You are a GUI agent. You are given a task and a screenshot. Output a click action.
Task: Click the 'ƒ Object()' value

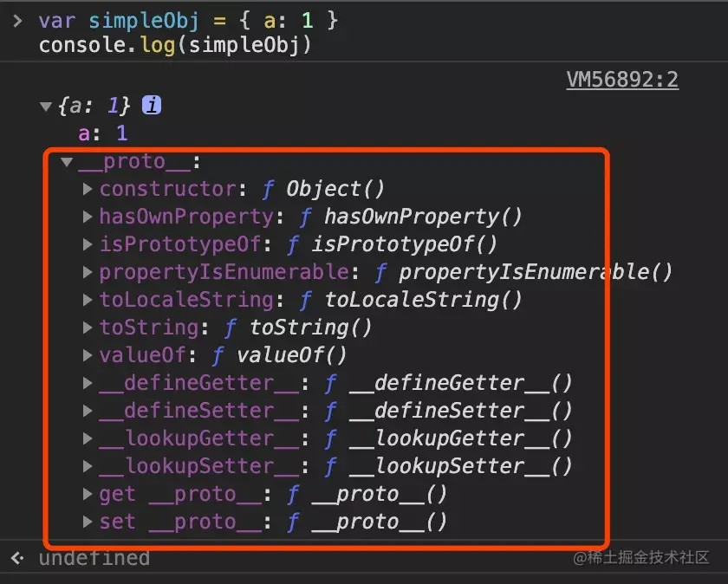pyautogui.click(x=323, y=190)
